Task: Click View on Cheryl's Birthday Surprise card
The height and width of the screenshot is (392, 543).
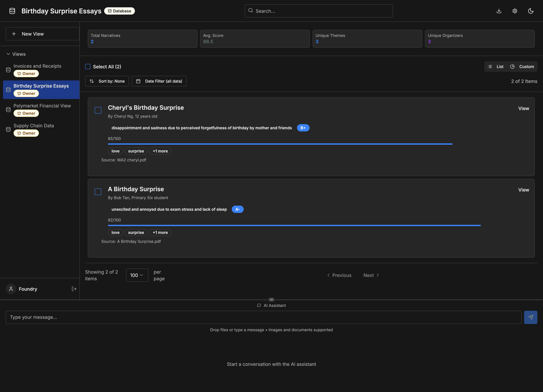Action: [x=524, y=108]
